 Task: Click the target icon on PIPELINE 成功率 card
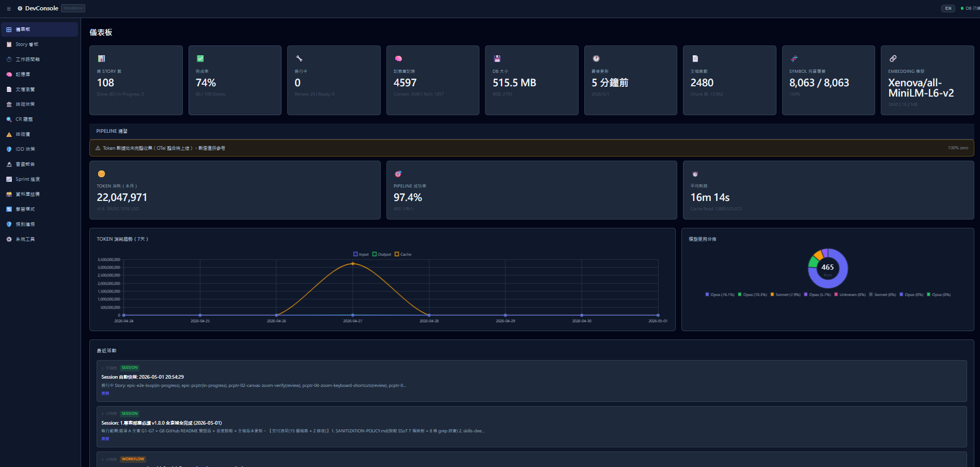pos(398,174)
